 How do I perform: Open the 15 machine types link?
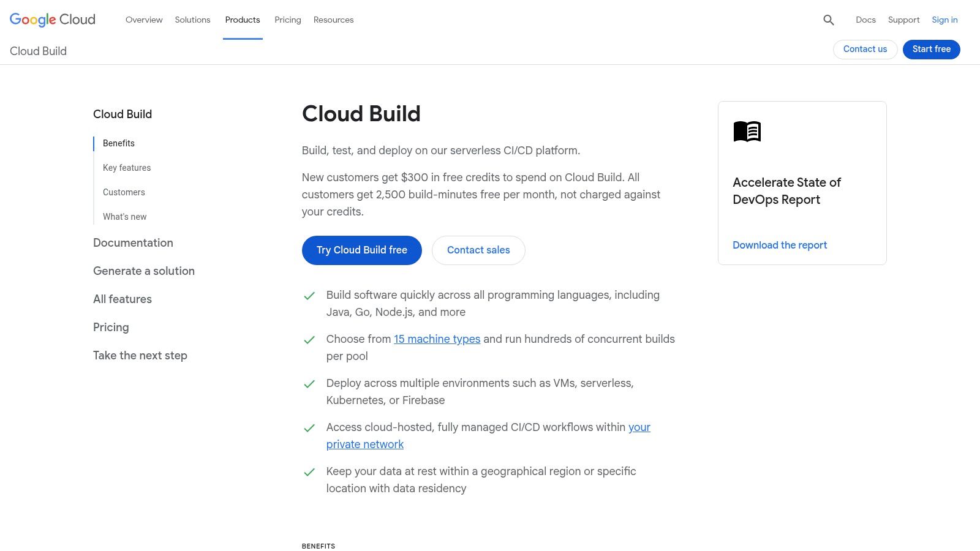[437, 339]
